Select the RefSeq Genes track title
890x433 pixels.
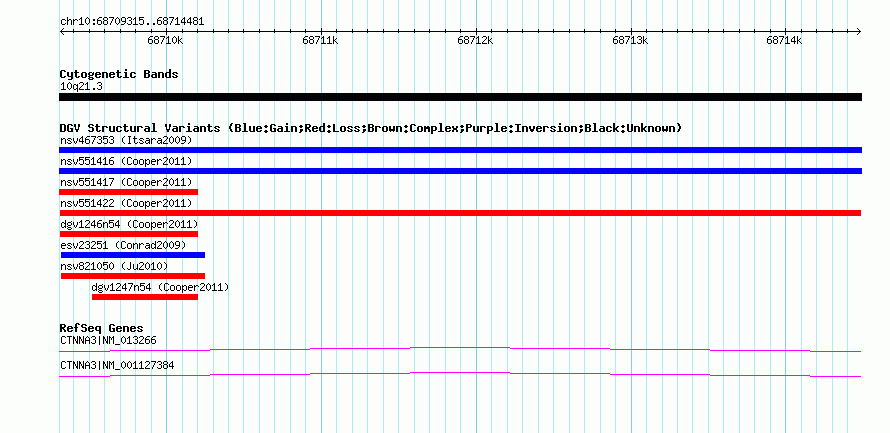coord(102,329)
